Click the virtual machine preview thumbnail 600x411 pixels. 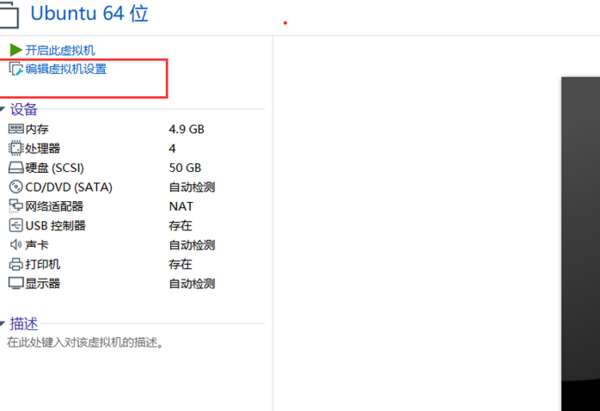pyautogui.click(x=580, y=244)
